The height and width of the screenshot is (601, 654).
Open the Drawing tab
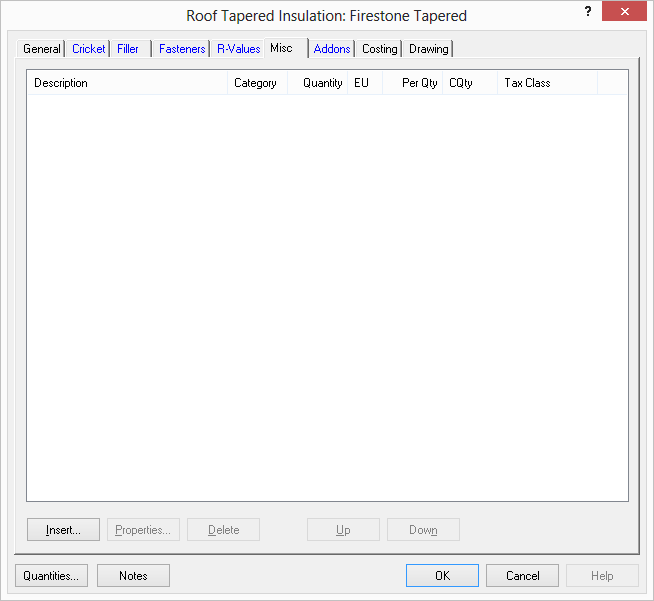[428, 49]
